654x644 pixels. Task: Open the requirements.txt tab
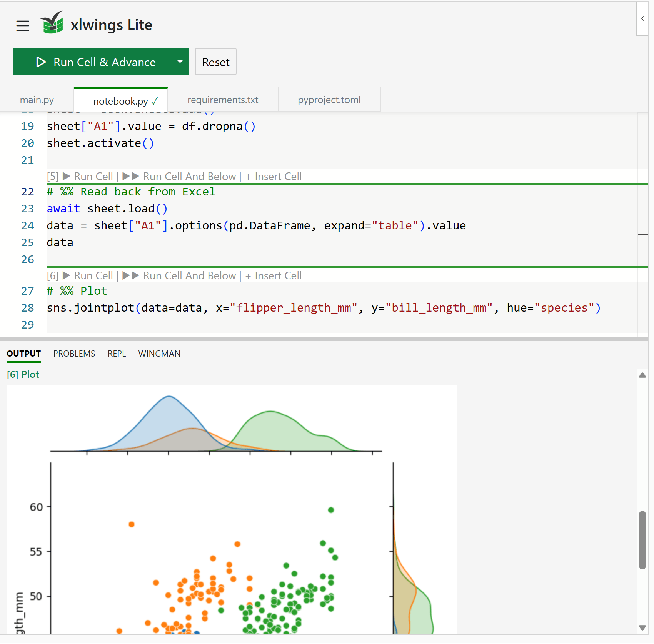[223, 100]
